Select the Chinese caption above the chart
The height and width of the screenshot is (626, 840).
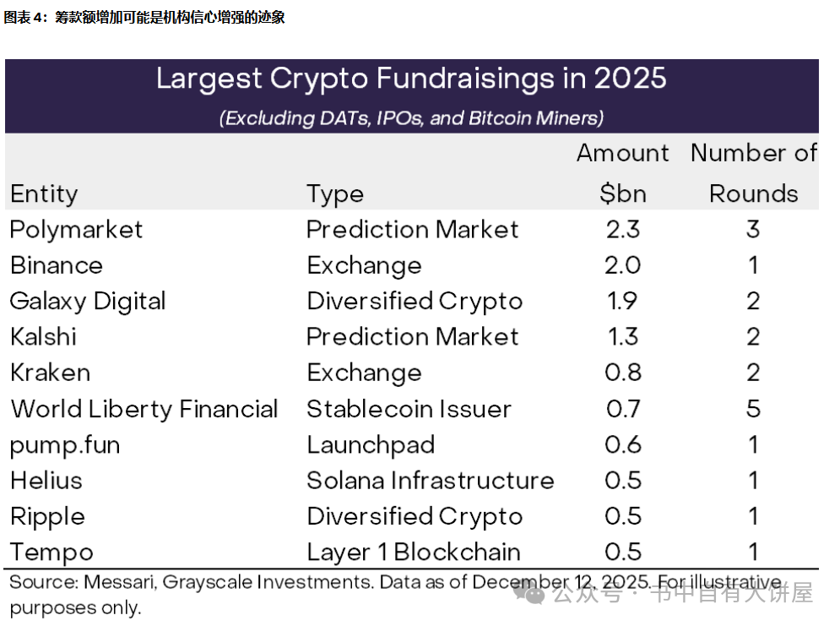[x=145, y=18]
